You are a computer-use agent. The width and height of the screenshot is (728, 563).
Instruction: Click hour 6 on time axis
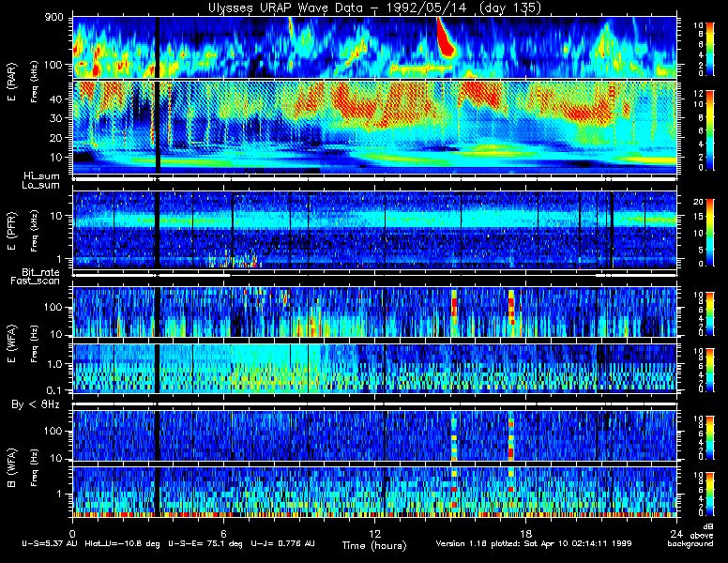point(224,533)
